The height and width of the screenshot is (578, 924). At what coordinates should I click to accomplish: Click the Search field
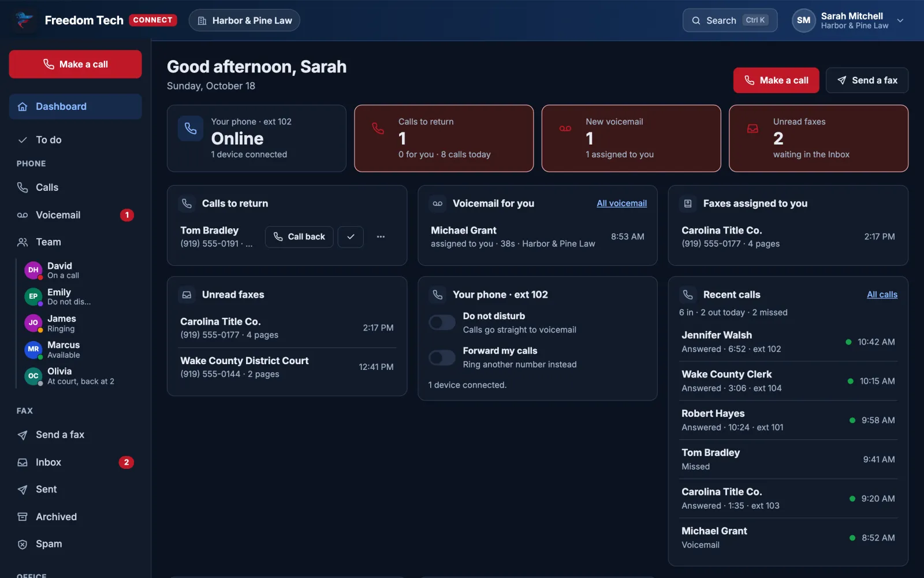click(730, 20)
